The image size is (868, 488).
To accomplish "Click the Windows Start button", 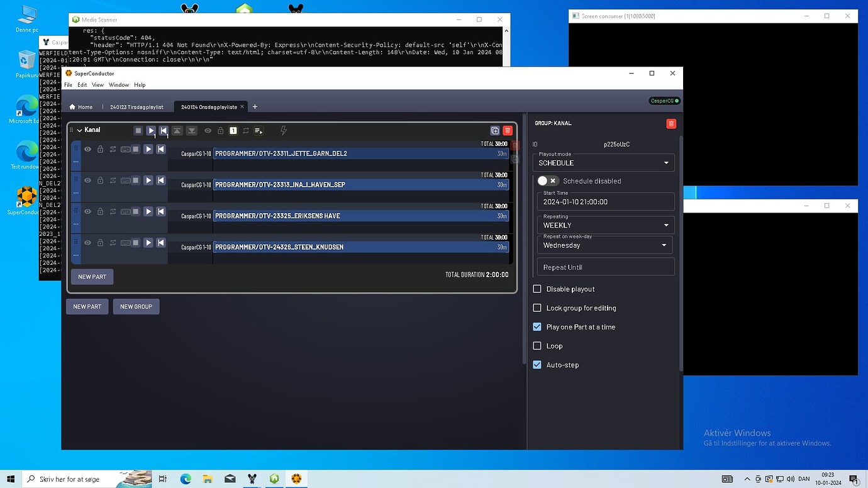I will coord(11,479).
